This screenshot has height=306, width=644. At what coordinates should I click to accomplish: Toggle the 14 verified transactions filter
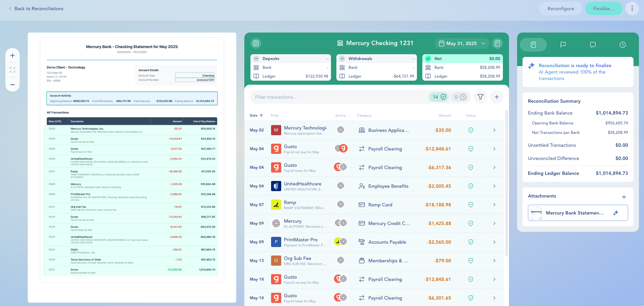pyautogui.click(x=439, y=97)
